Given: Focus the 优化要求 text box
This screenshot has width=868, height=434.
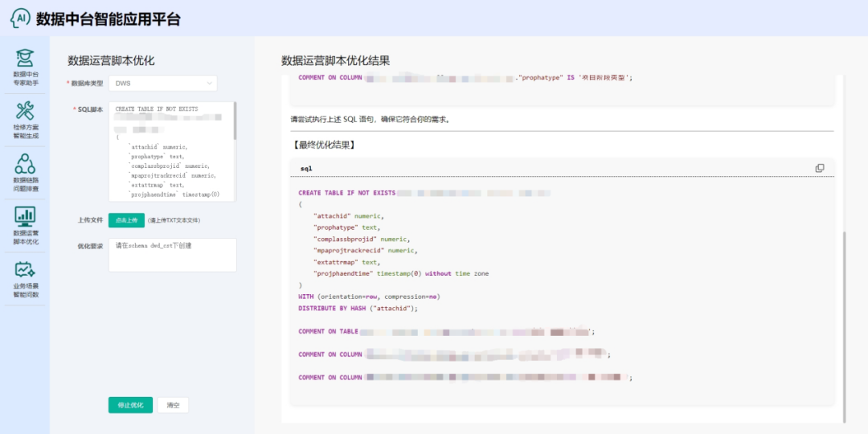Looking at the screenshot, I should point(172,255).
